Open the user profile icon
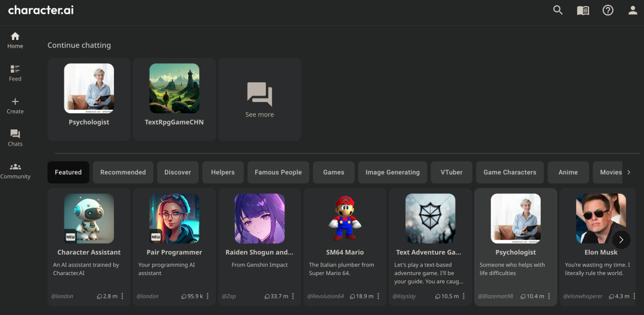This screenshot has width=644, height=315. pyautogui.click(x=633, y=10)
